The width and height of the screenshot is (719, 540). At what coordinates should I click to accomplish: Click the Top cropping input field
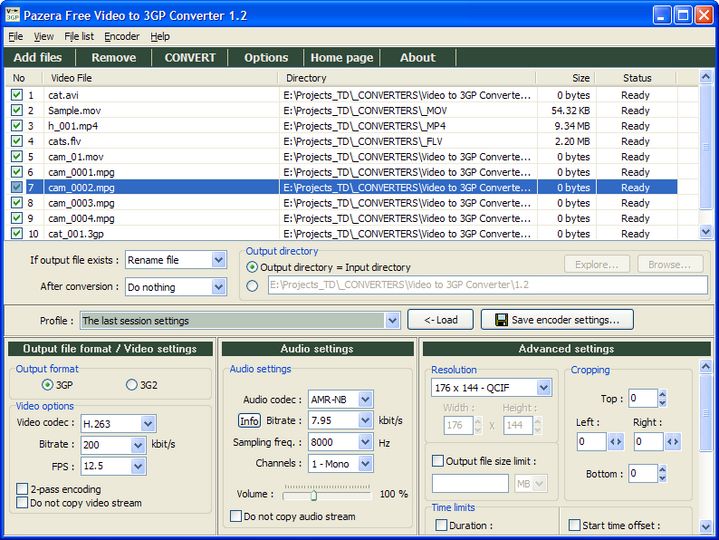tap(643, 398)
